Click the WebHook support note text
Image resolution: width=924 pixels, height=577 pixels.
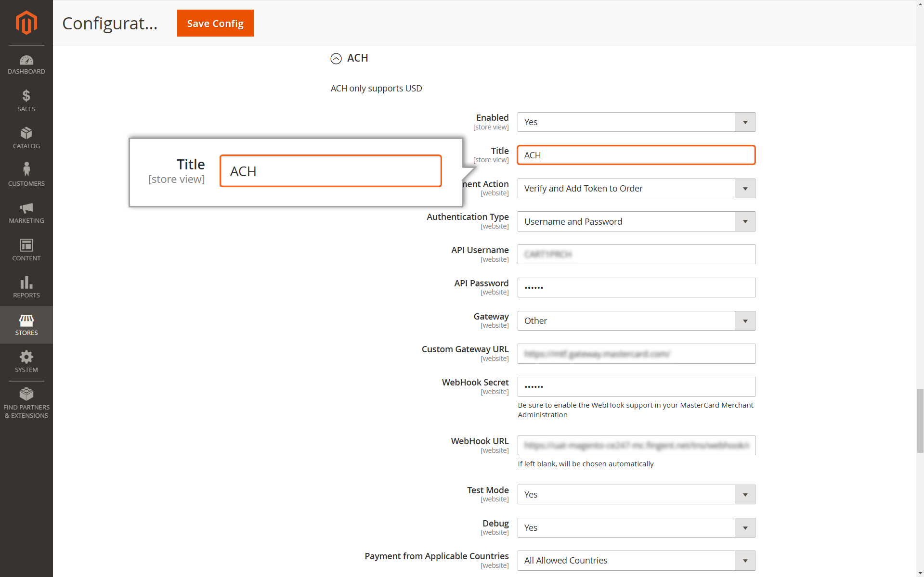[x=636, y=410]
